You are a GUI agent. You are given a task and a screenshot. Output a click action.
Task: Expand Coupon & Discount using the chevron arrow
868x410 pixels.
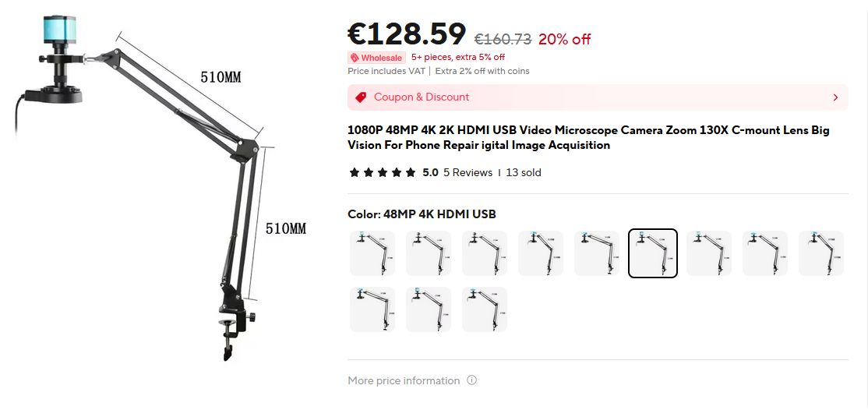tap(835, 97)
